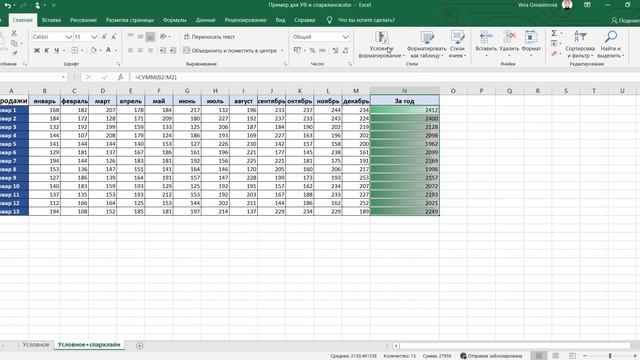Open Условное форматирование menu
This screenshot has width=640, height=360.
382,44
